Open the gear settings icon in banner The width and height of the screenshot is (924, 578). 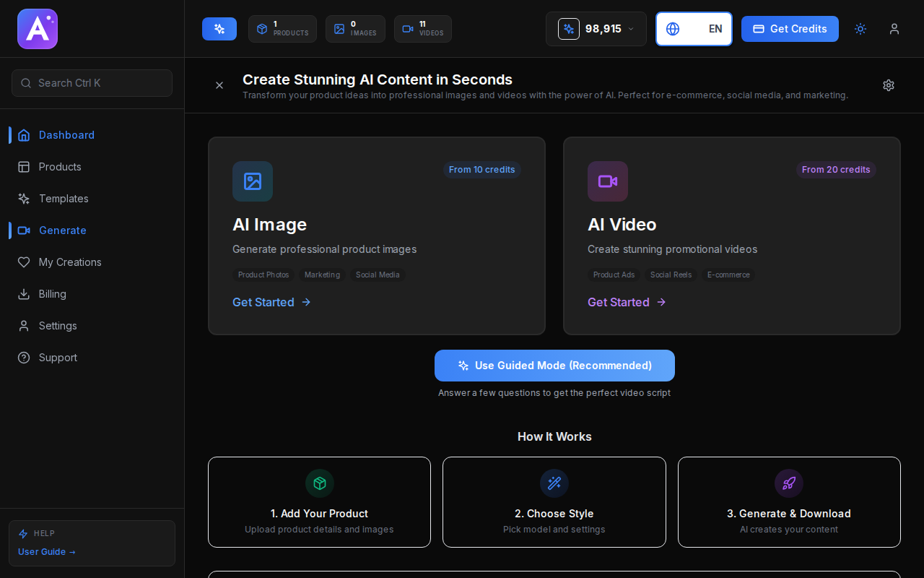pyautogui.click(x=888, y=85)
